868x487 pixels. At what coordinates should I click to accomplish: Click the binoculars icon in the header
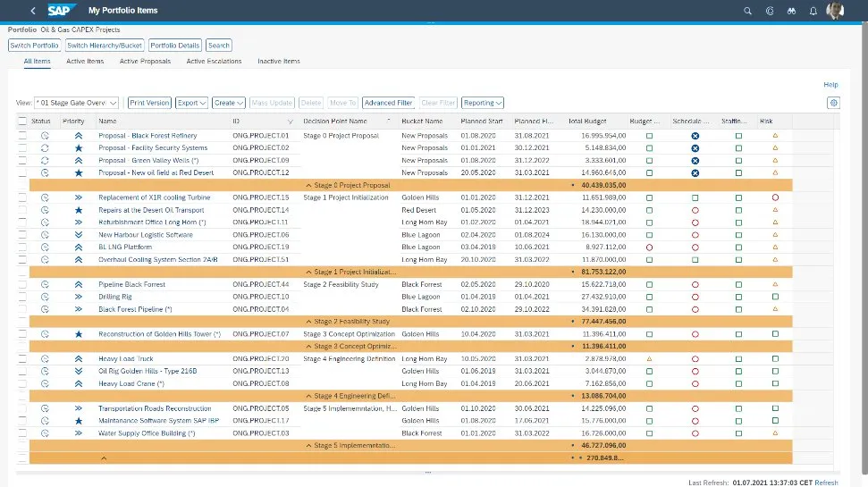tap(791, 11)
